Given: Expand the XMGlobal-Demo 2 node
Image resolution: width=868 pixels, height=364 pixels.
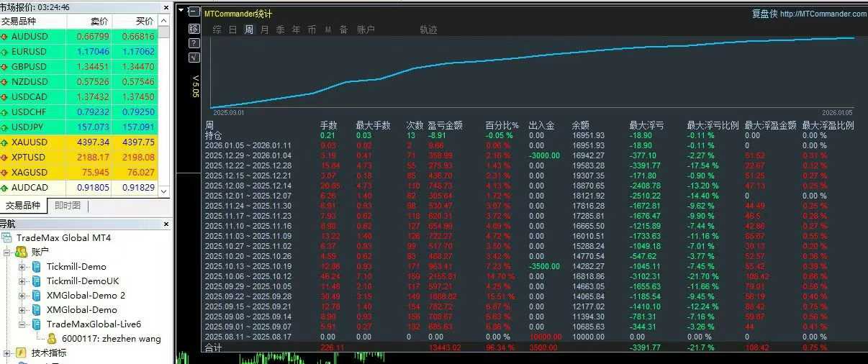Looking at the screenshot, I should point(22,296).
